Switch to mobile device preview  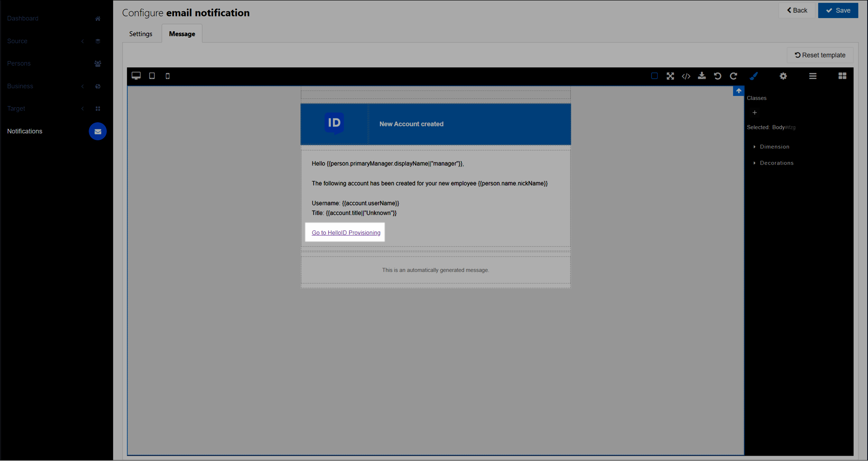click(x=168, y=76)
